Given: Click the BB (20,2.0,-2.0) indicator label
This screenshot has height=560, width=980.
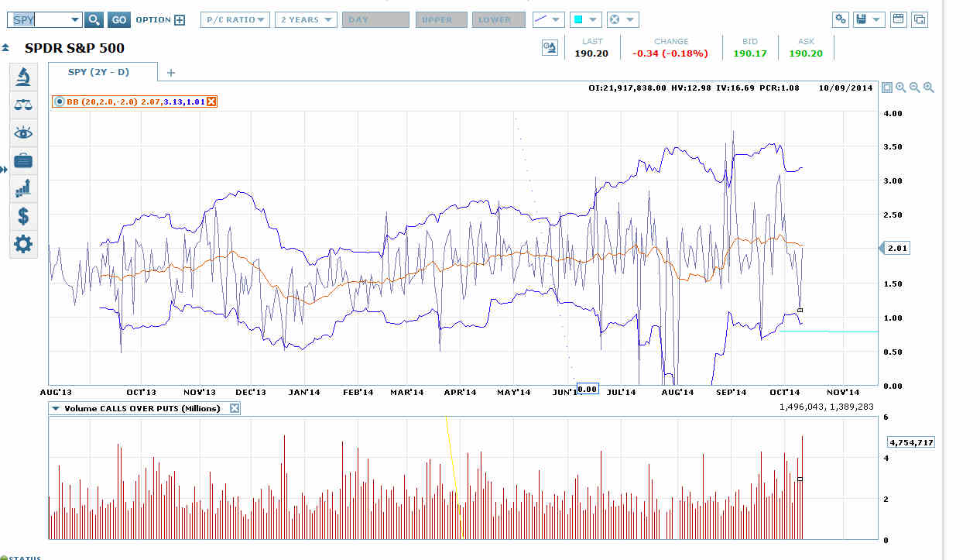Looking at the screenshot, I should [101, 101].
